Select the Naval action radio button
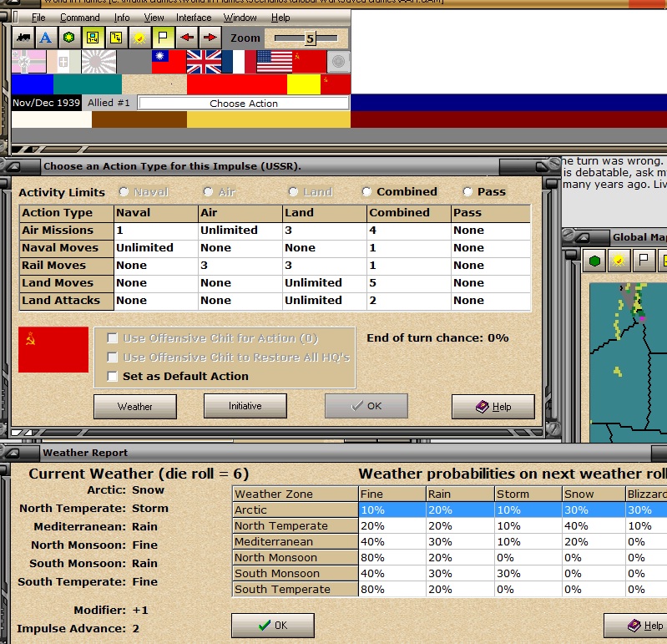667x644 pixels. point(124,192)
